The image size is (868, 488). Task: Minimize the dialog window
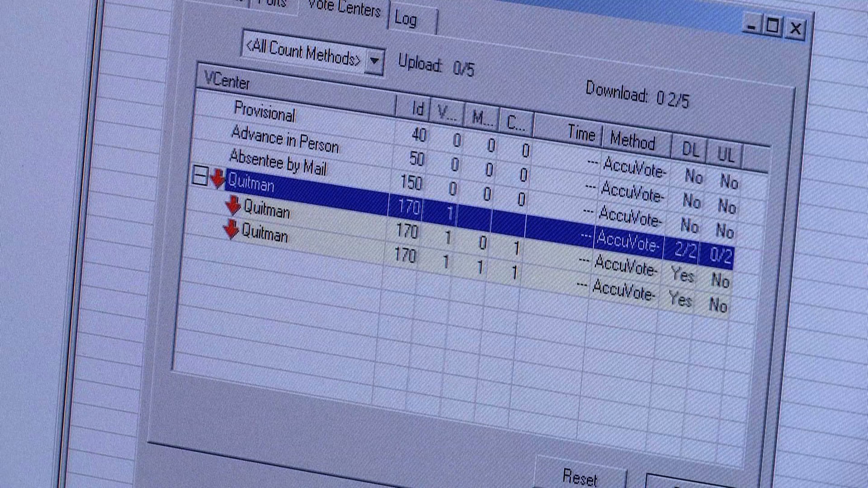pyautogui.click(x=751, y=26)
